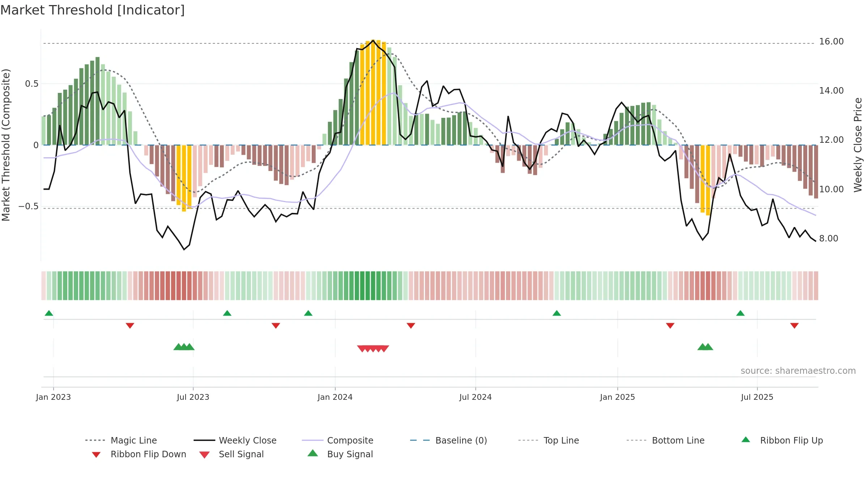Click the yellow bars at the 2025 trough
This screenshot has width=868, height=488.
point(705,180)
